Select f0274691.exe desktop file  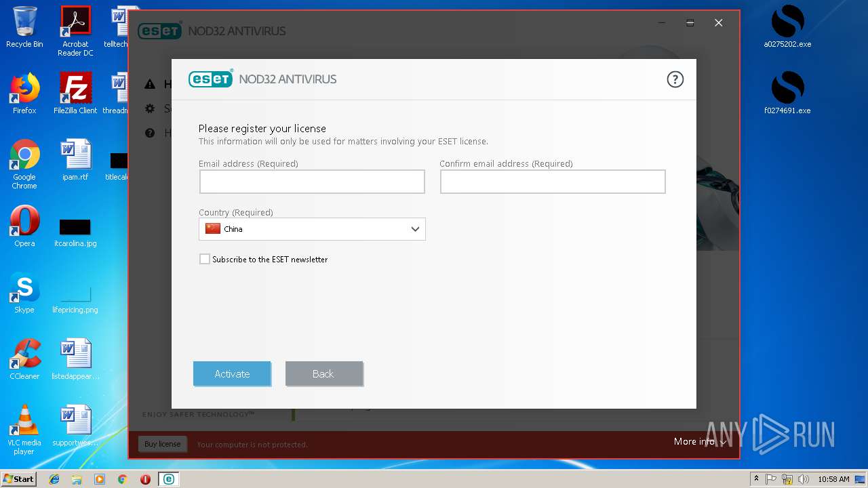[787, 94]
